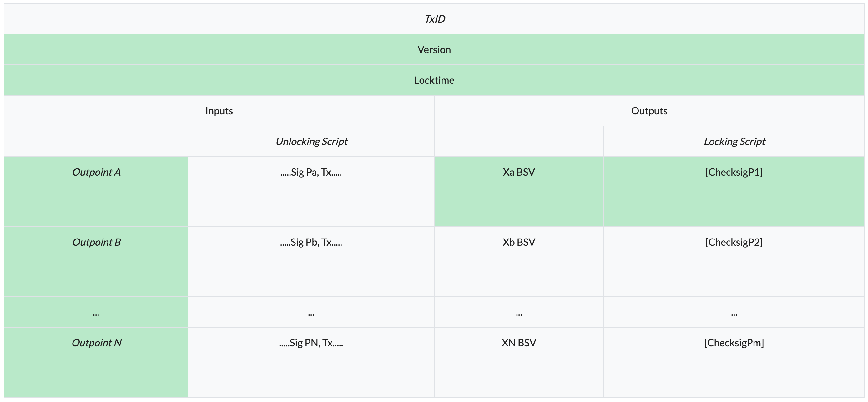Select the green Version row
This screenshot has height=402, width=868.
434,49
